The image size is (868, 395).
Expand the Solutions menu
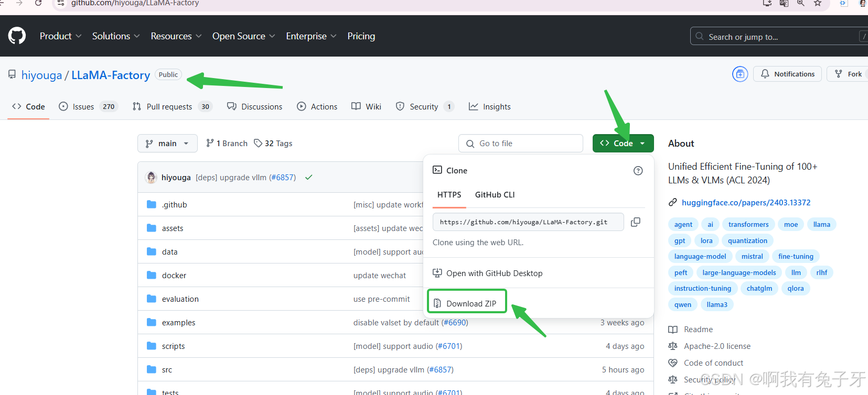coord(116,36)
